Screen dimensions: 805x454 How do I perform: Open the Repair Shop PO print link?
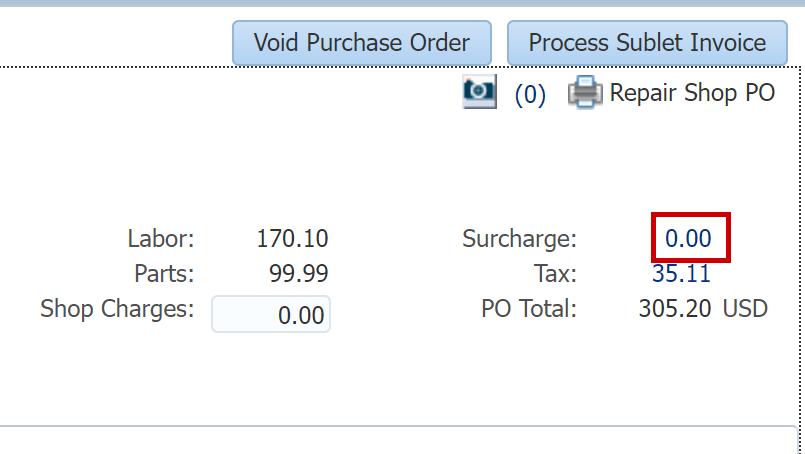click(692, 93)
